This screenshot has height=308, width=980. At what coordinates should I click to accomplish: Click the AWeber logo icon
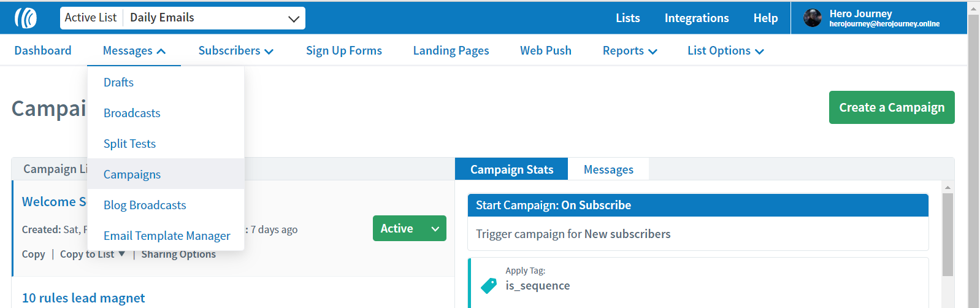click(x=26, y=18)
